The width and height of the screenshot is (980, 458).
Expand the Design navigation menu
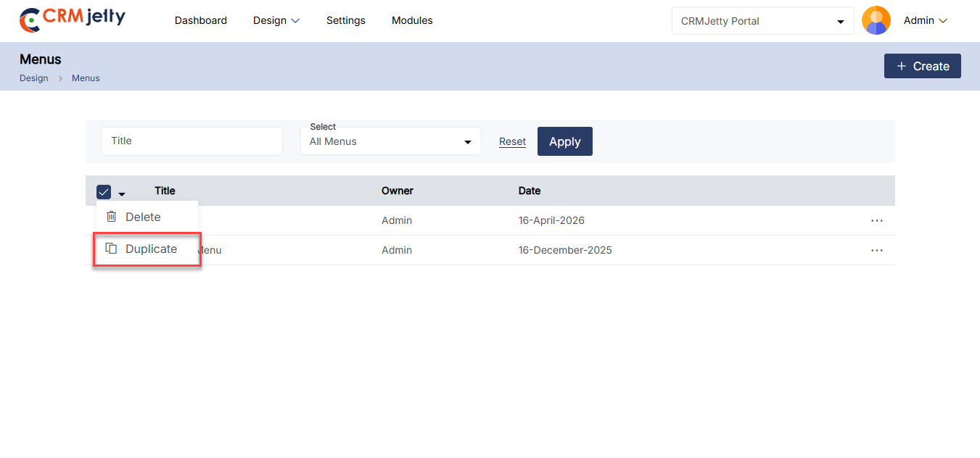point(276,20)
